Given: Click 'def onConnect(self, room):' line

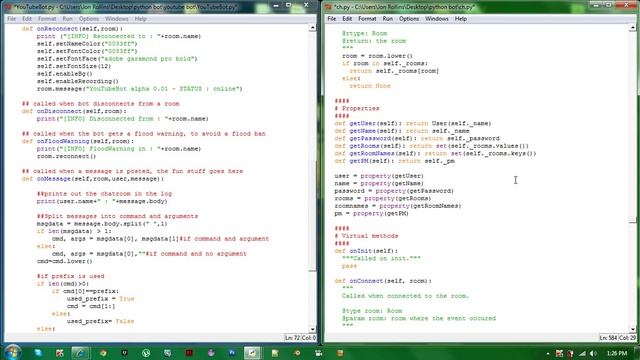Looking at the screenshot, I should tap(383, 281).
